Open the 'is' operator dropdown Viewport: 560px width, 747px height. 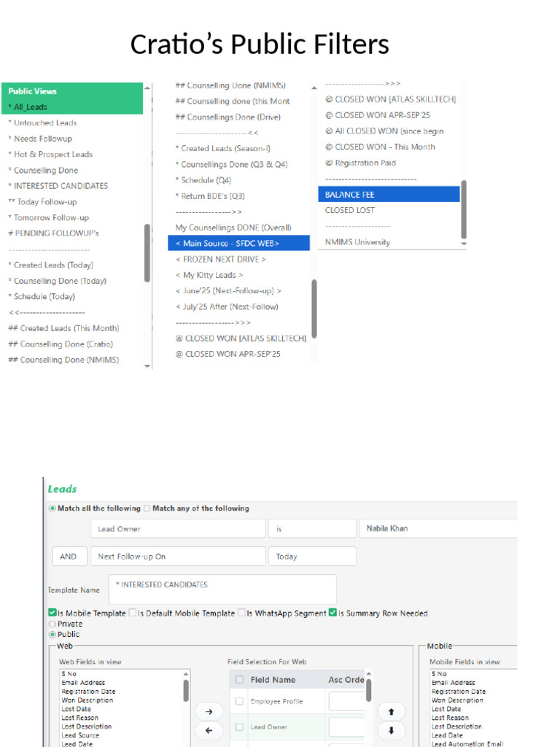312,529
